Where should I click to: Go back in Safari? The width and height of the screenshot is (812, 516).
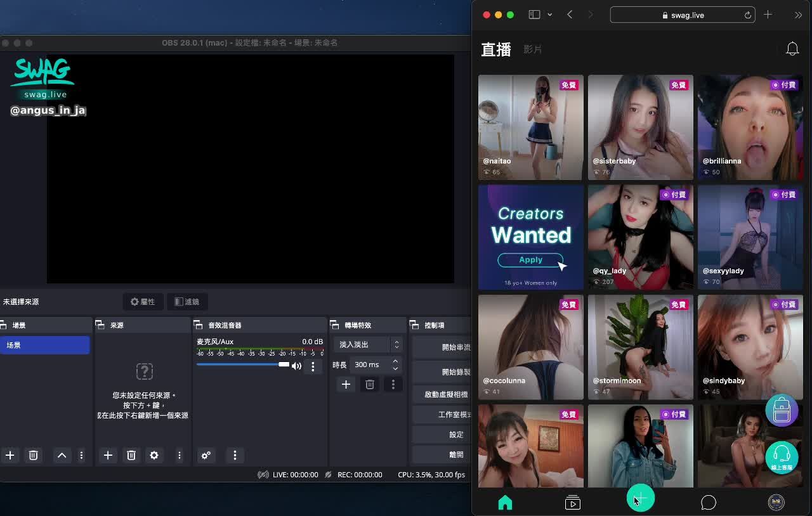tap(570, 15)
